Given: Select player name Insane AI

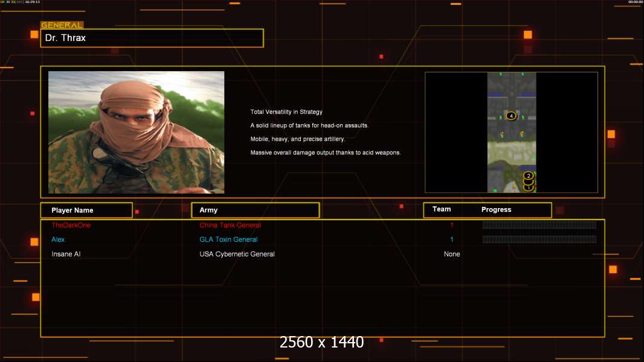Looking at the screenshot, I should point(66,254).
